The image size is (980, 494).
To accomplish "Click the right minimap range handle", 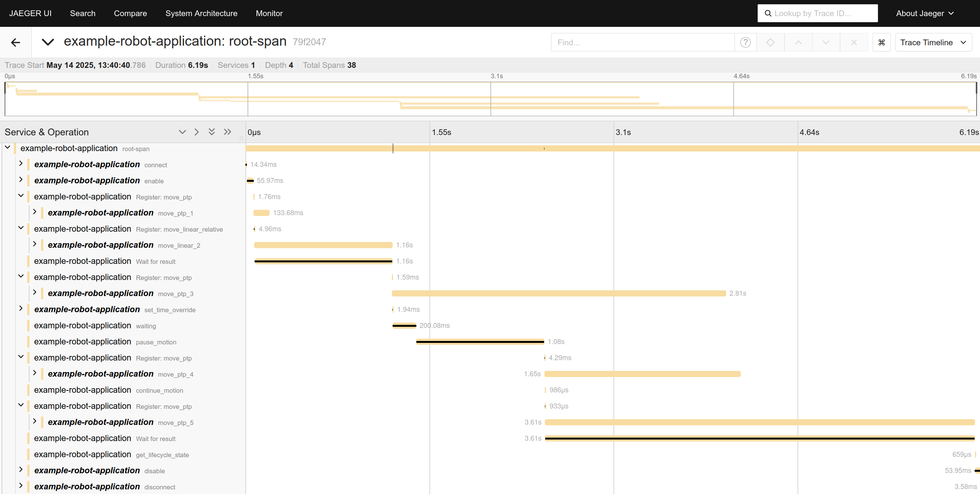I will (x=976, y=88).
